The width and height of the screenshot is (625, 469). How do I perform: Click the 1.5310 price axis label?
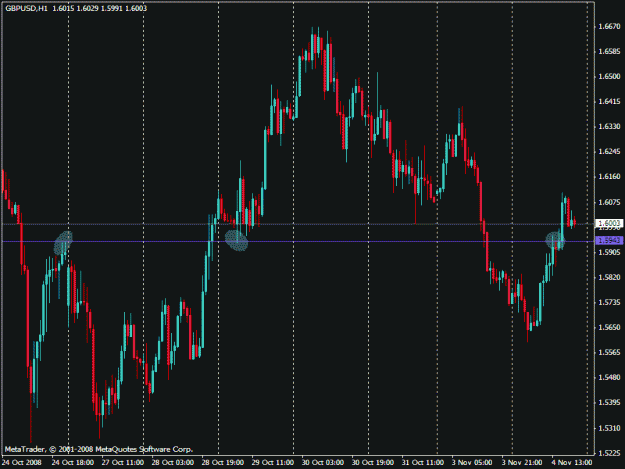pos(609,428)
